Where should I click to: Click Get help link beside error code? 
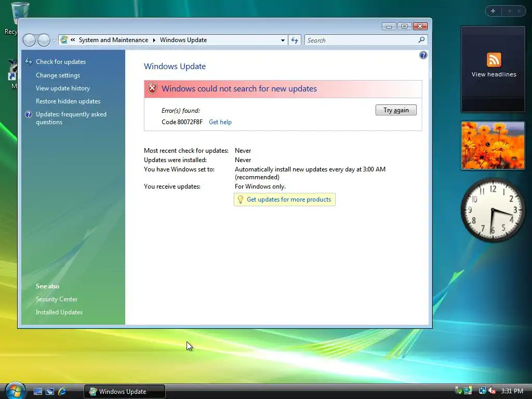tap(220, 122)
